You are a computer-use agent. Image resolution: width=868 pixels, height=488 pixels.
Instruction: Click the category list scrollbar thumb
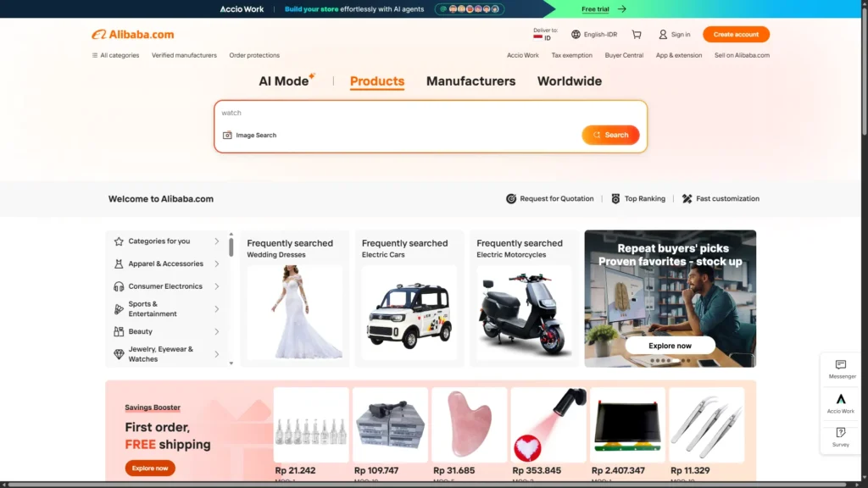tap(231, 247)
